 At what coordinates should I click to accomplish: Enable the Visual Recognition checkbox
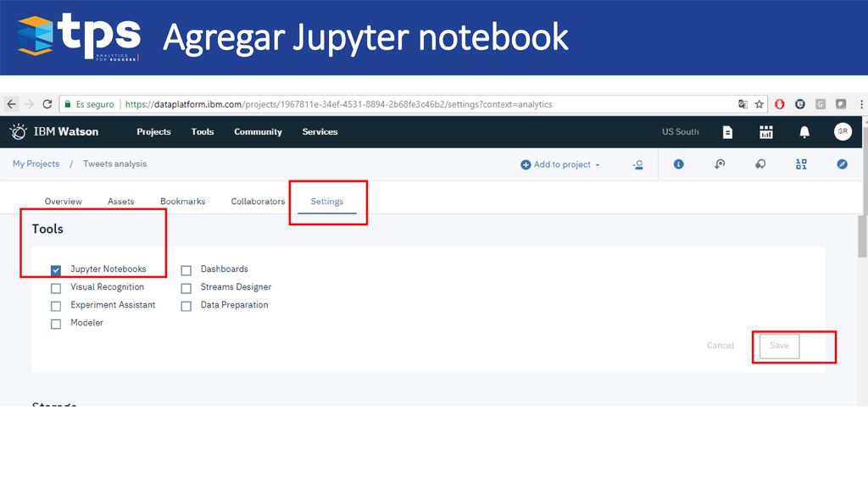pyautogui.click(x=55, y=288)
